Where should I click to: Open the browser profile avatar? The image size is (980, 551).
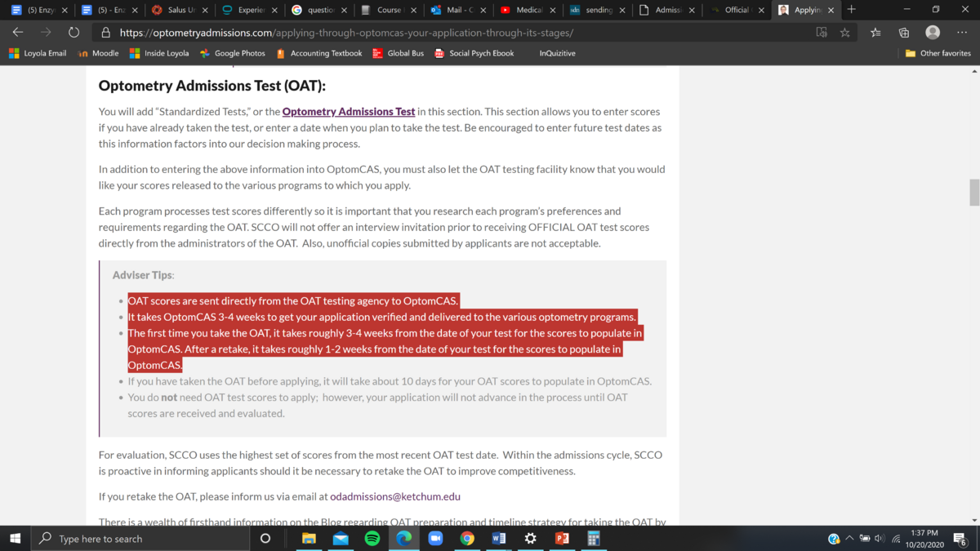pos(933,33)
